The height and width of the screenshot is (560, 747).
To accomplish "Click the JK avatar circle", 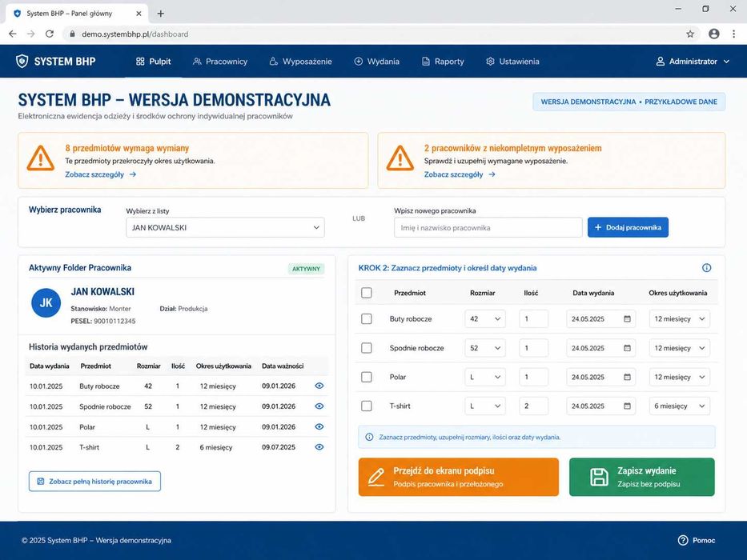I will pos(46,302).
